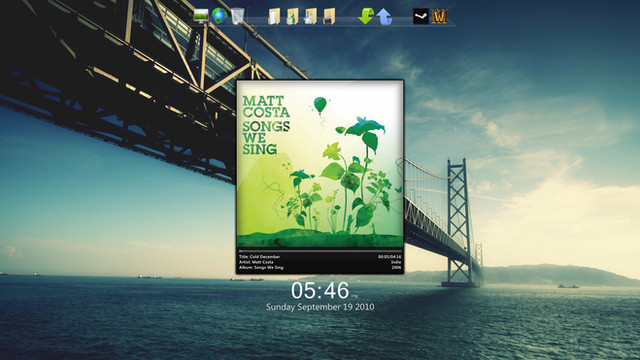Launch Steam from the dock

421,16
